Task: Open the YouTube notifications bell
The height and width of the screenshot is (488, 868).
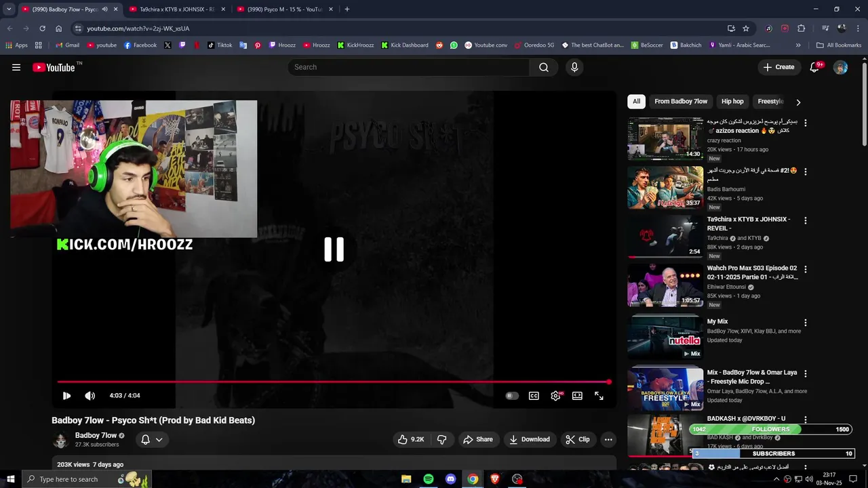Action: click(815, 67)
